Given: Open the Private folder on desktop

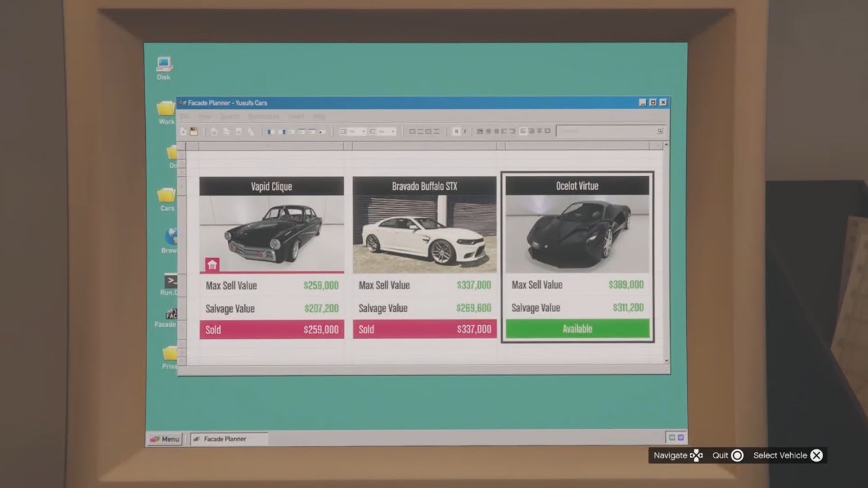Looking at the screenshot, I should click(170, 357).
